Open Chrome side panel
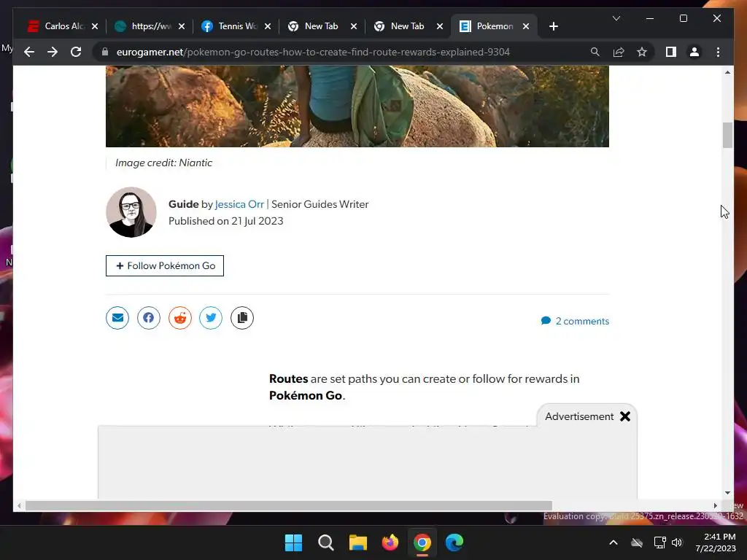Viewport: 747px width, 560px height. click(x=671, y=52)
